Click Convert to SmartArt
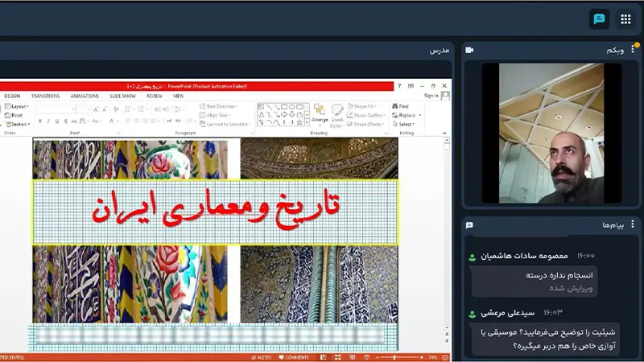Screen dimensions: 644x362 (x=225, y=124)
